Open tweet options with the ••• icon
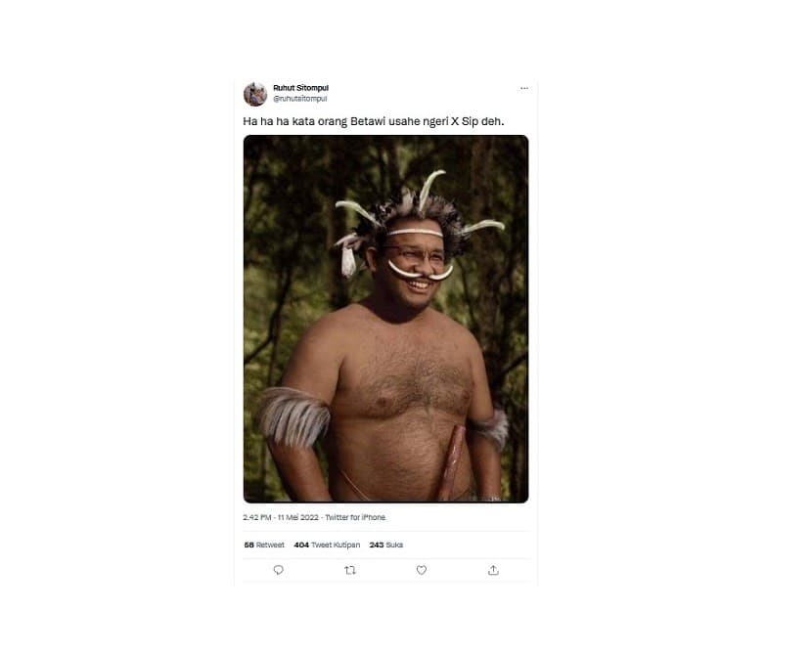This screenshot has width=812, height=655. 524,86
